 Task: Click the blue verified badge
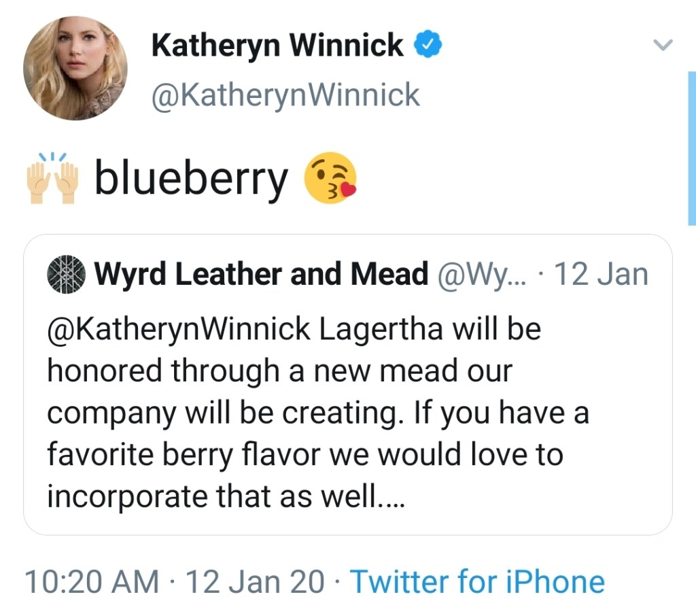tap(429, 46)
